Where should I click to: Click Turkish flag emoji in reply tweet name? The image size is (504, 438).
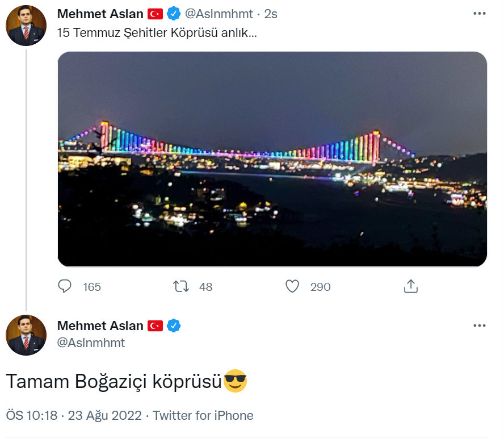click(156, 326)
